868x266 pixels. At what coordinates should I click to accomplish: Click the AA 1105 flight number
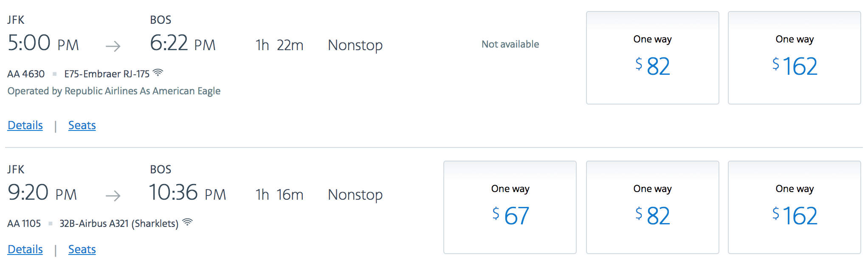click(x=24, y=224)
